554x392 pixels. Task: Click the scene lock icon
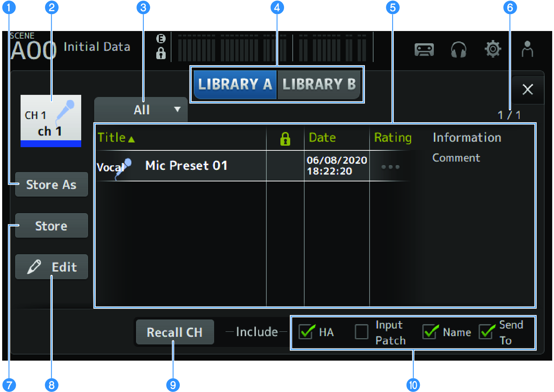[x=161, y=53]
